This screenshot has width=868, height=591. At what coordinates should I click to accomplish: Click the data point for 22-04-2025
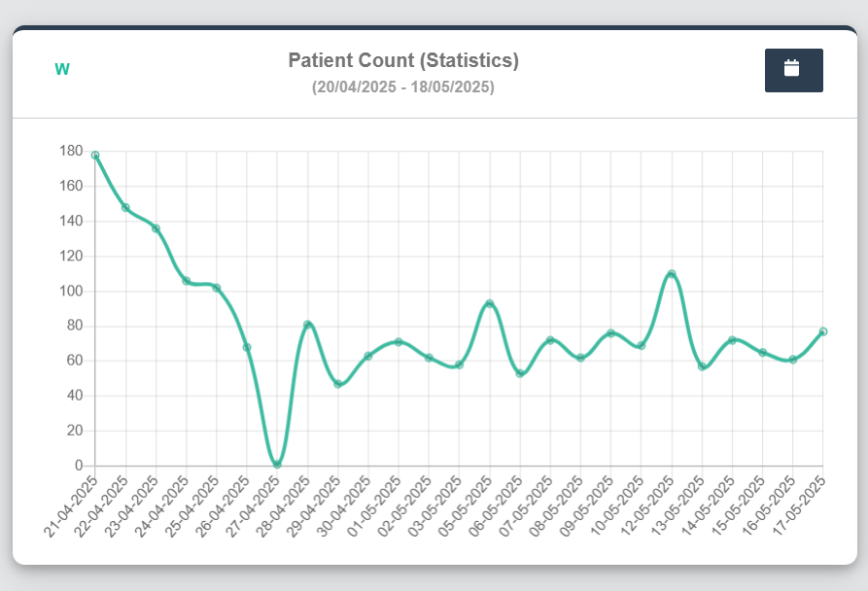click(125, 207)
